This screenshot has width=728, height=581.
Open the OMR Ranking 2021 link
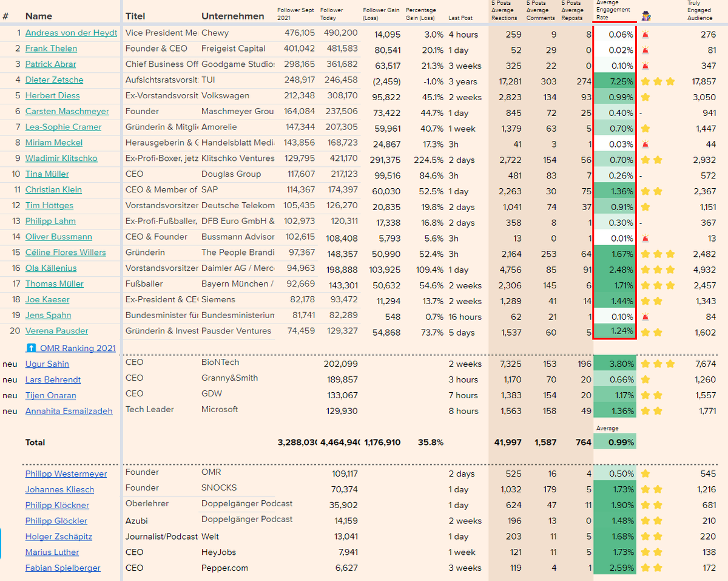click(x=78, y=348)
